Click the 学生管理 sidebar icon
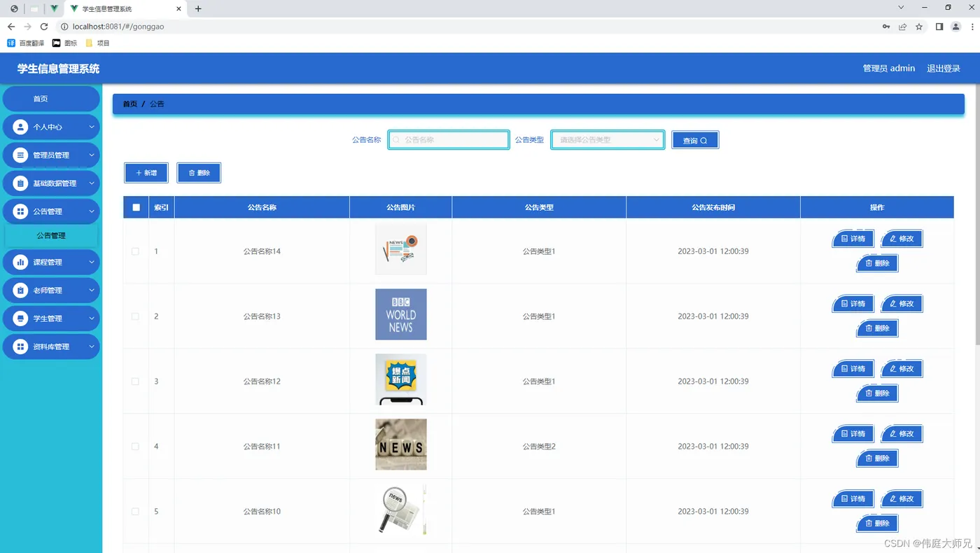This screenshot has height=553, width=980. pyautogui.click(x=20, y=318)
